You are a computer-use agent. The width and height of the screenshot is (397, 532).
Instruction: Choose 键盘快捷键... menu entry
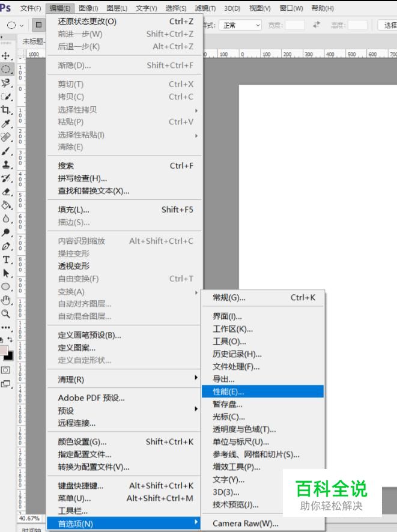point(124,486)
